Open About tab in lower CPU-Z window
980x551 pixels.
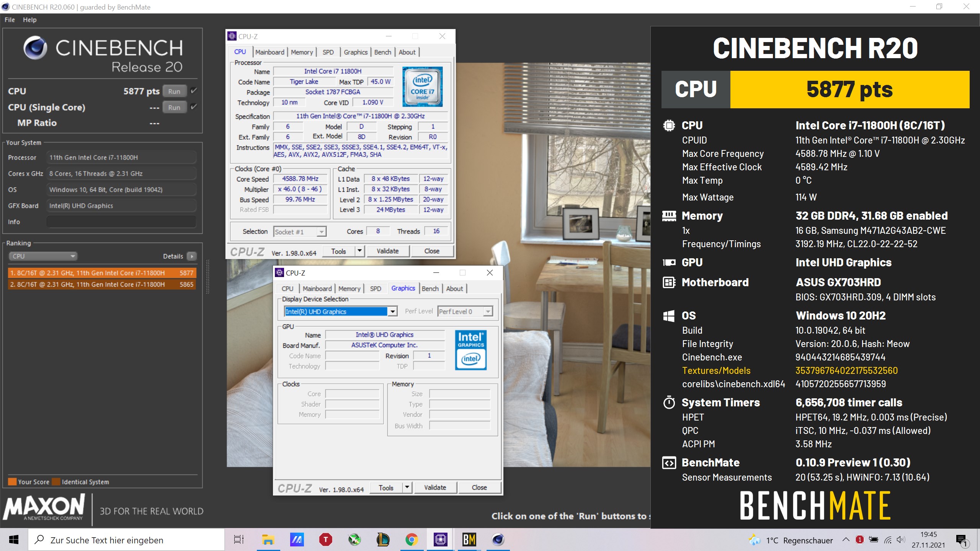(x=454, y=289)
